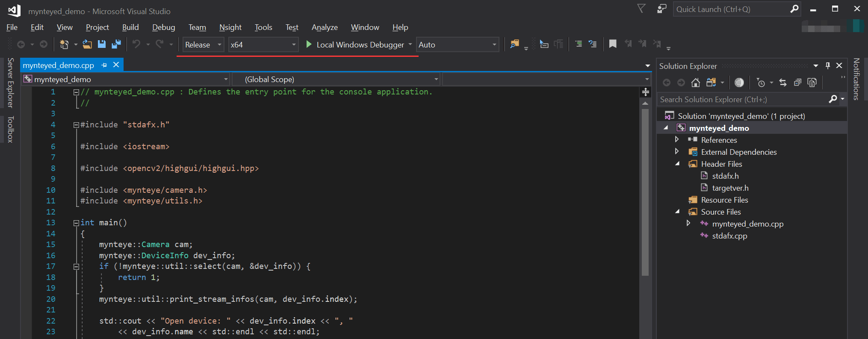
Task: Click the Solution Explorer Home icon
Action: click(696, 83)
